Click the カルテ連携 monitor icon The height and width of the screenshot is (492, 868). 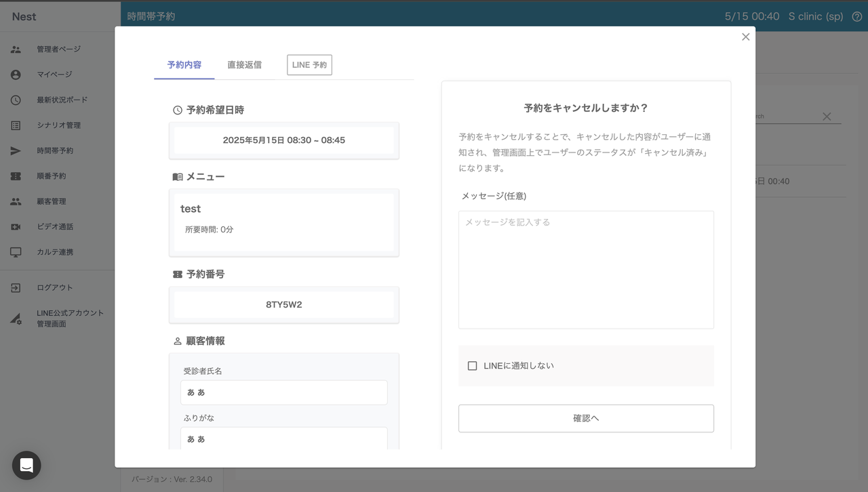16,252
